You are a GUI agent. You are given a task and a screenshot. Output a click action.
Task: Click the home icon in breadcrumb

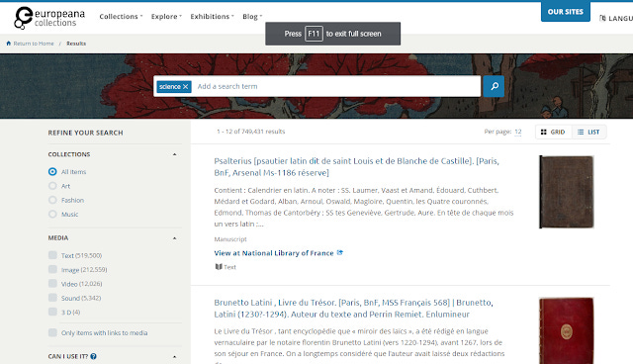(9, 44)
